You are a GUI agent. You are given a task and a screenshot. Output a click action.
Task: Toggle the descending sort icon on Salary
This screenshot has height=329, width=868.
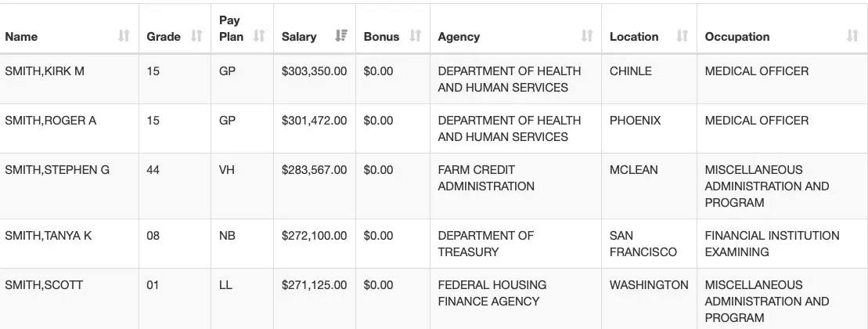(x=340, y=36)
